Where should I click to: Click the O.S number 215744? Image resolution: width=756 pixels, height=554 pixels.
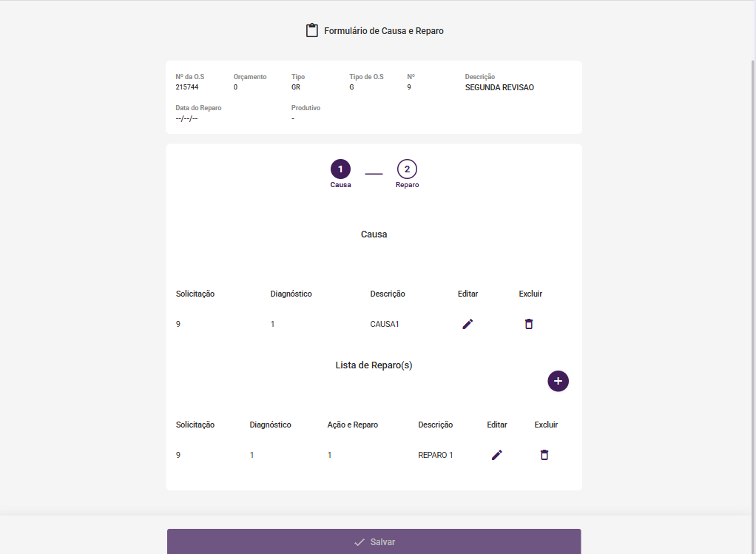coord(187,87)
